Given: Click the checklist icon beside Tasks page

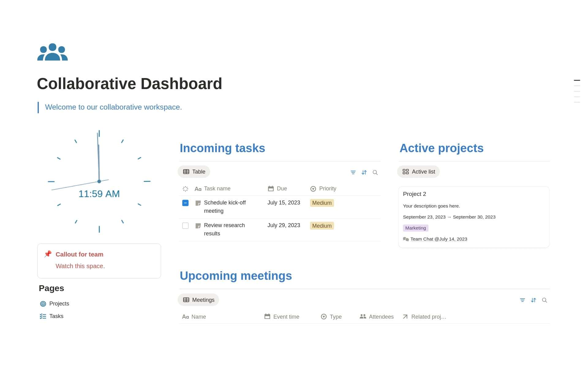Looking at the screenshot, I should [x=43, y=316].
